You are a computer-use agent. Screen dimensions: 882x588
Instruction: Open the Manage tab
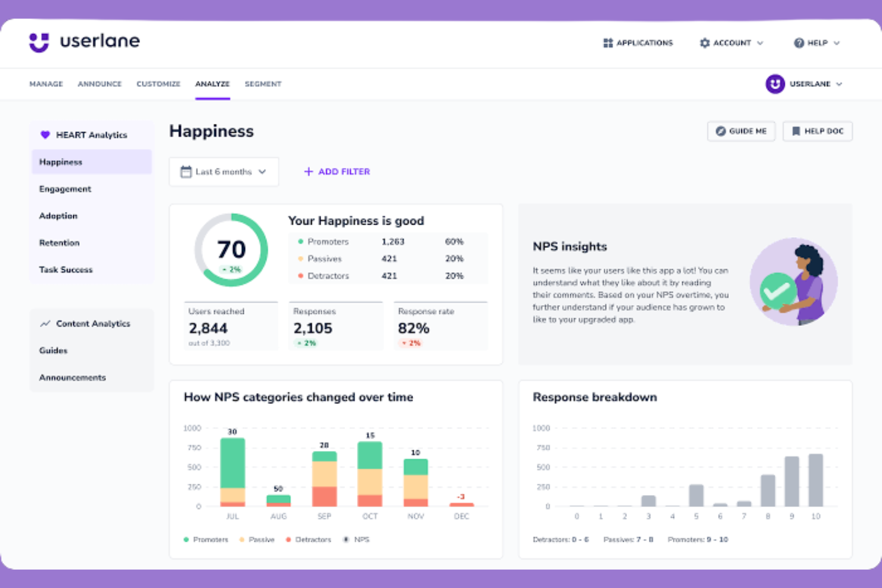pyautogui.click(x=46, y=84)
